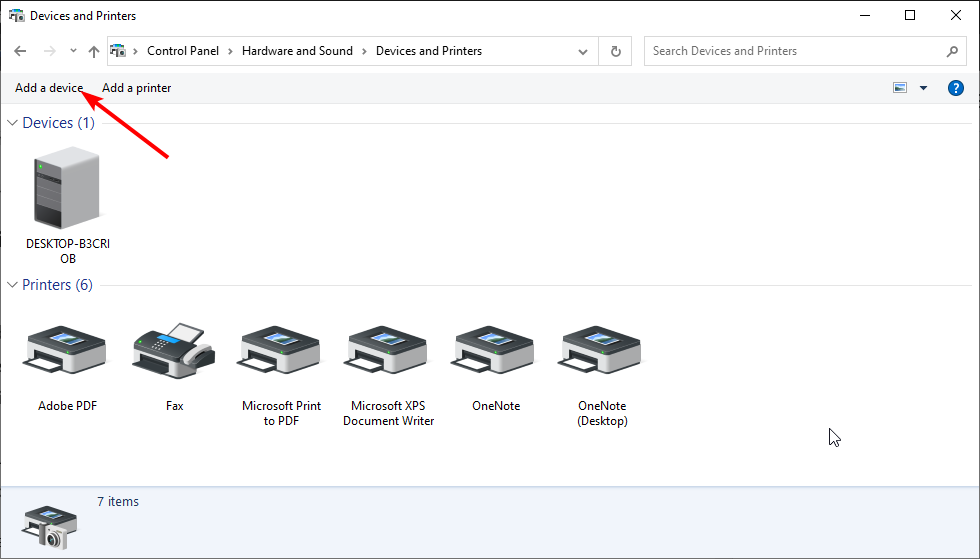This screenshot has height=559, width=980.
Task: Open the address bar history dropdown
Action: [x=582, y=51]
